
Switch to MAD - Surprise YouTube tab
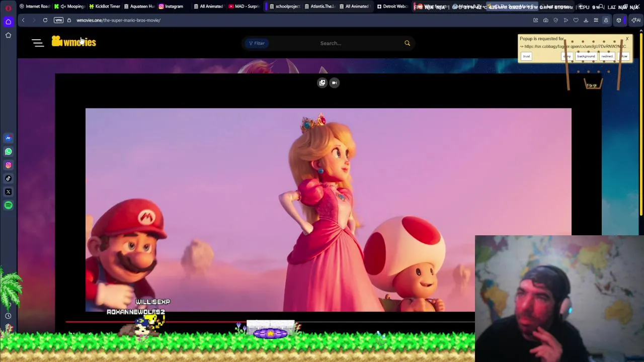tap(244, 7)
